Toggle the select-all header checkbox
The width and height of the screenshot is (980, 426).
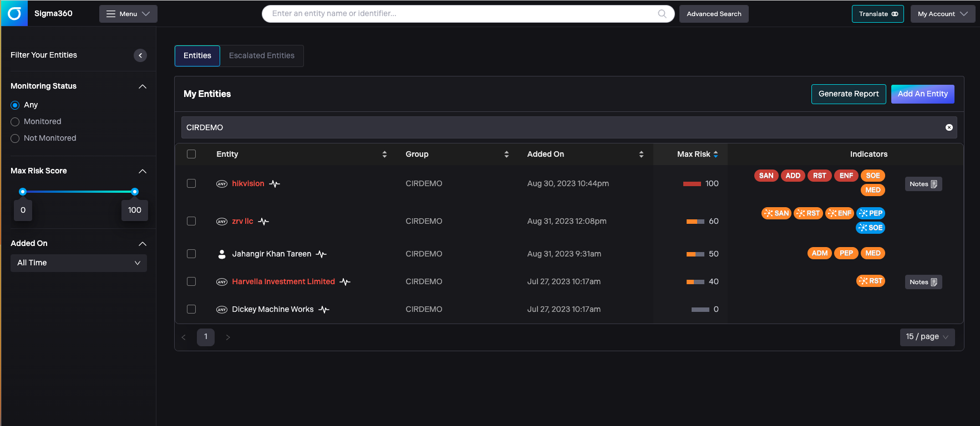tap(191, 154)
